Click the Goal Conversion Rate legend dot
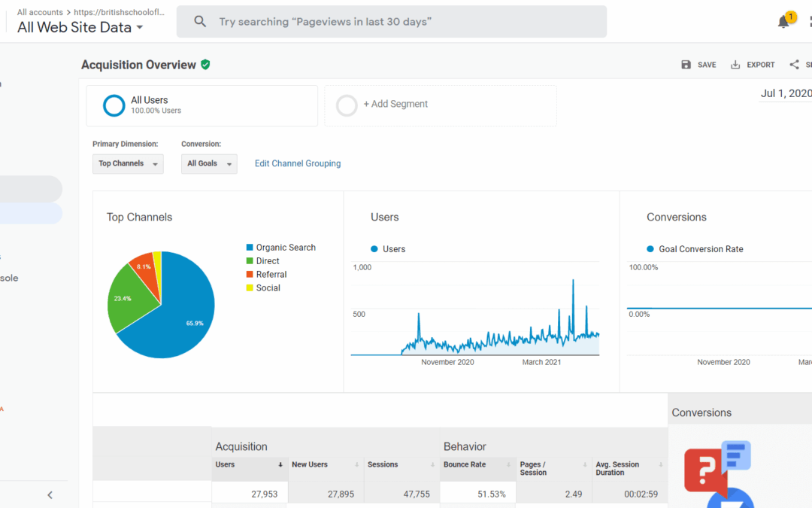812x508 pixels. pos(650,249)
